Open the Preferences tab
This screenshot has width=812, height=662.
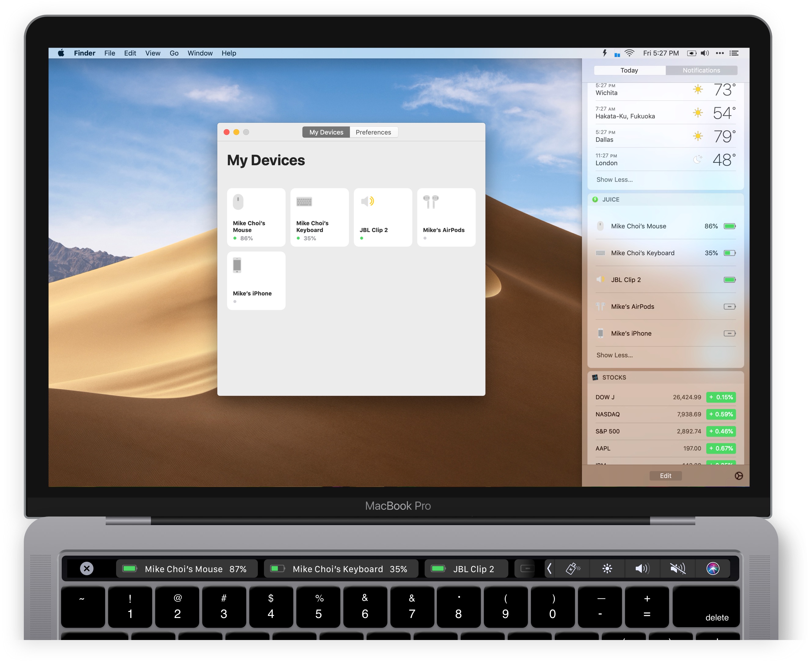pos(373,132)
